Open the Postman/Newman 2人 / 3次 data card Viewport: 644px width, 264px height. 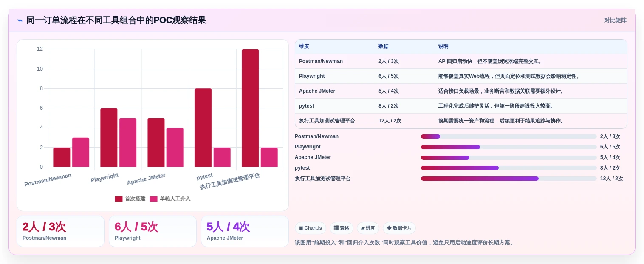(60, 231)
